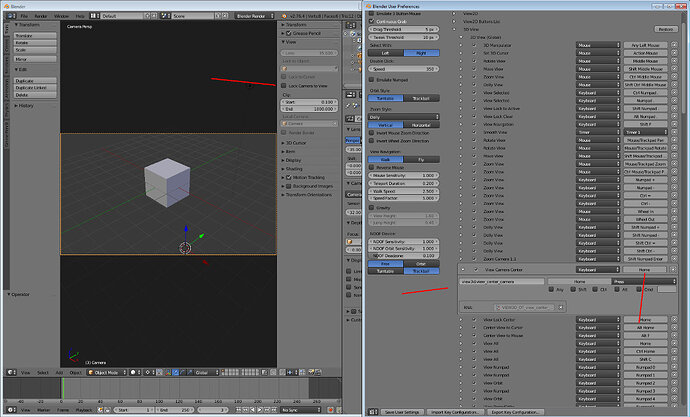Image resolution: width=690 pixels, height=417 pixels.
Task: Click the OpenGL render image icon
Action: [311, 372]
